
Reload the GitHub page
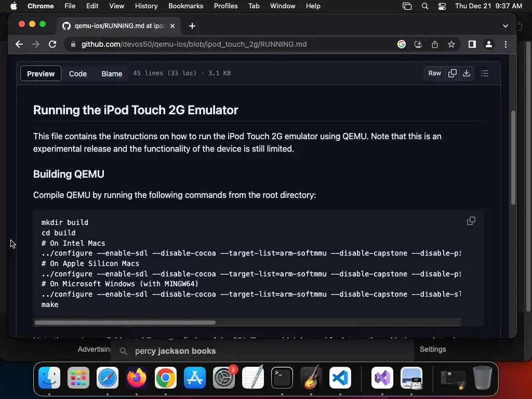pyautogui.click(x=52, y=44)
